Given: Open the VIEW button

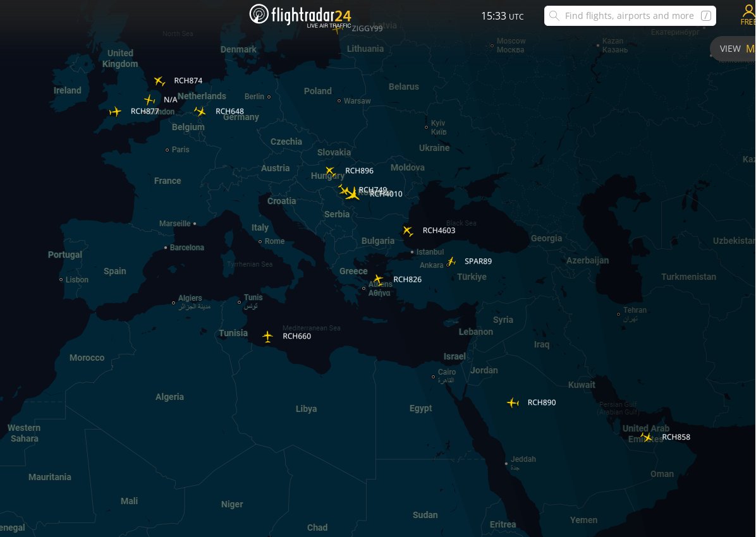Looking at the screenshot, I should (733, 49).
